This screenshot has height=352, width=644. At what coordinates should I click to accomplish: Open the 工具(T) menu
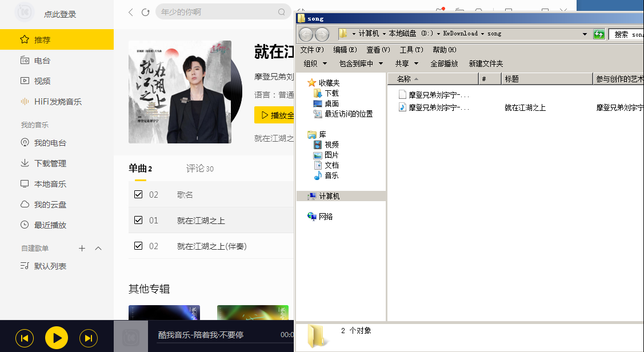tap(411, 50)
